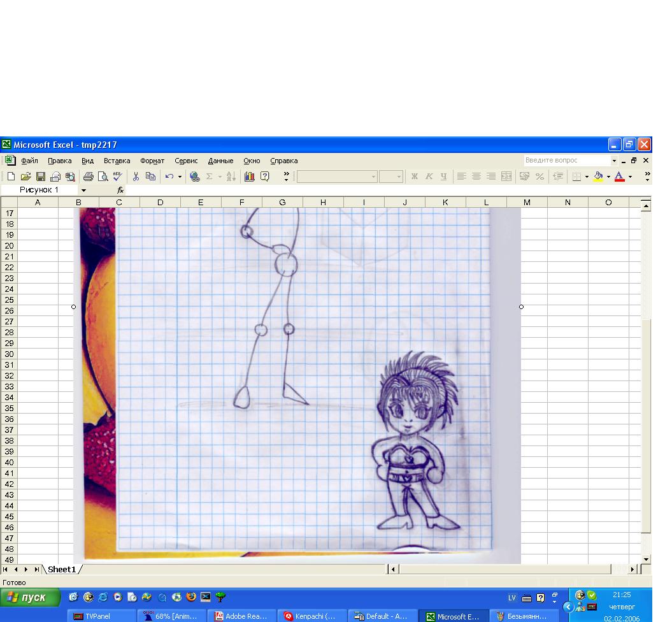
Task: Select the Sheet1 tab
Action: click(x=62, y=569)
